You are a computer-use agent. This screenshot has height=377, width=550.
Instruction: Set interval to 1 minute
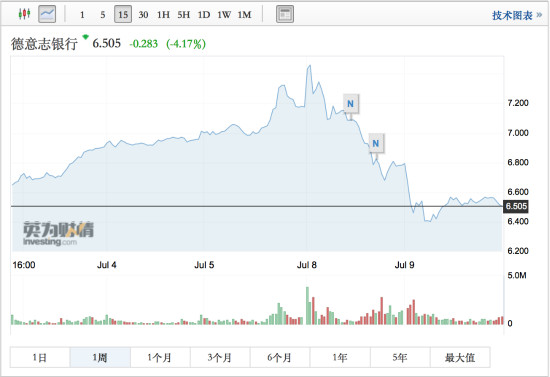tap(82, 15)
